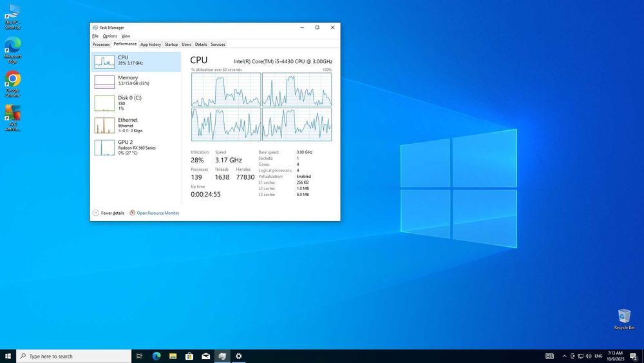Select Microsoft Edge desktop icon
Image resolution: width=644 pixels, height=363 pixels.
click(12, 50)
